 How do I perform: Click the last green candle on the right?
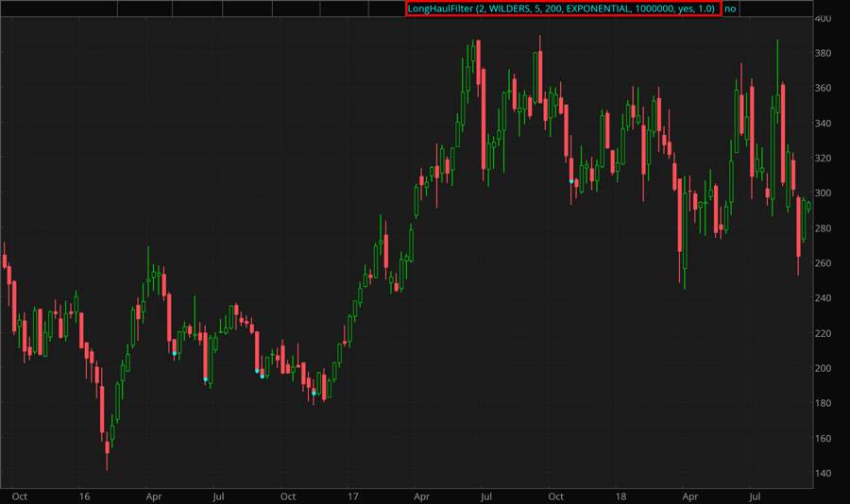pos(808,208)
